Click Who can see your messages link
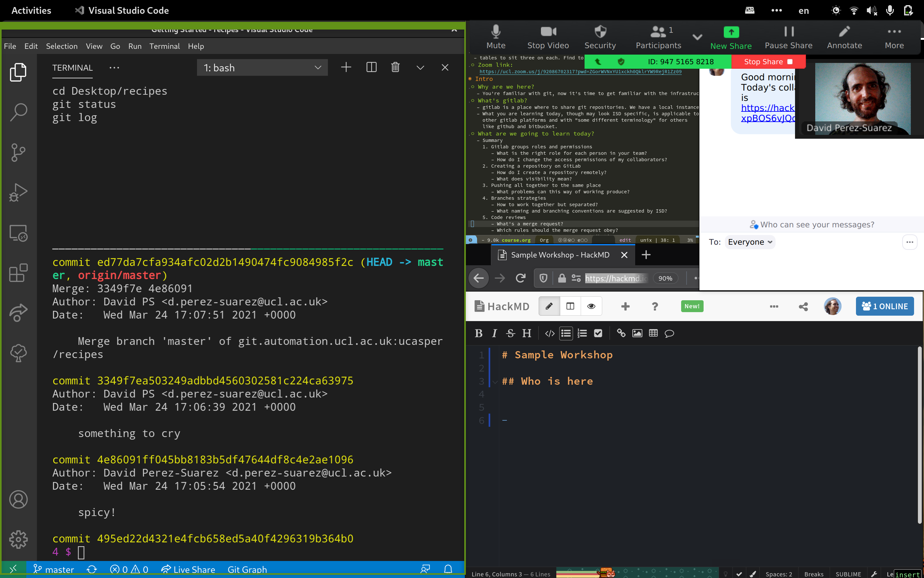The height and width of the screenshot is (578, 924). (x=812, y=224)
